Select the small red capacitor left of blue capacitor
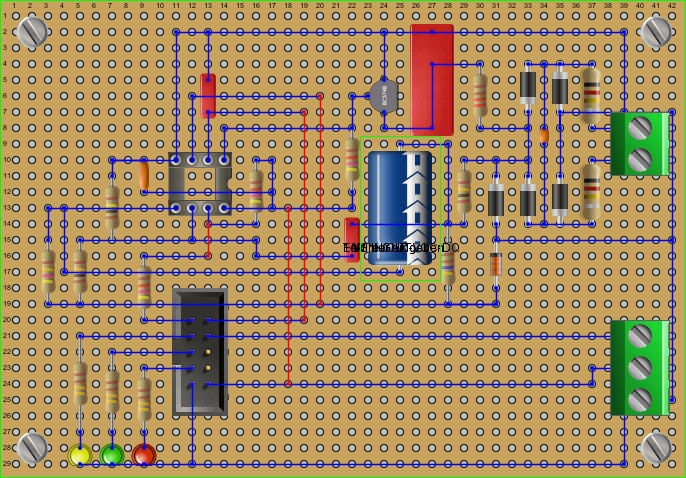This screenshot has width=686, height=478. click(352, 239)
